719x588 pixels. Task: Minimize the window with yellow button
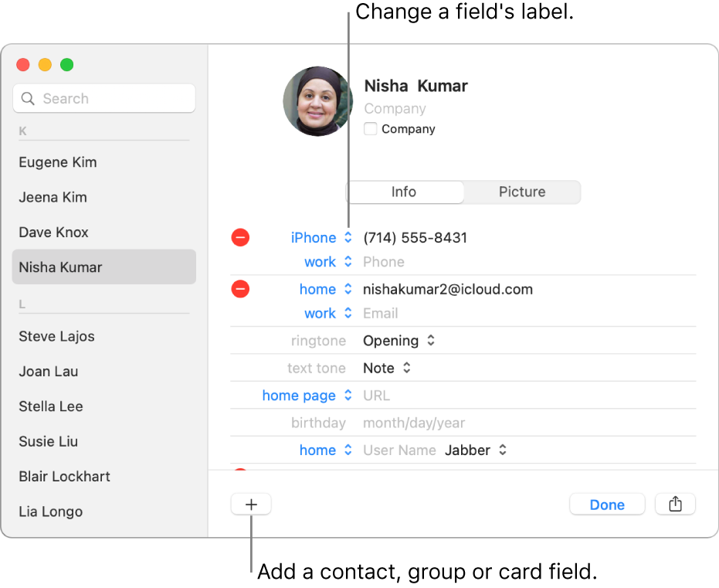45,65
